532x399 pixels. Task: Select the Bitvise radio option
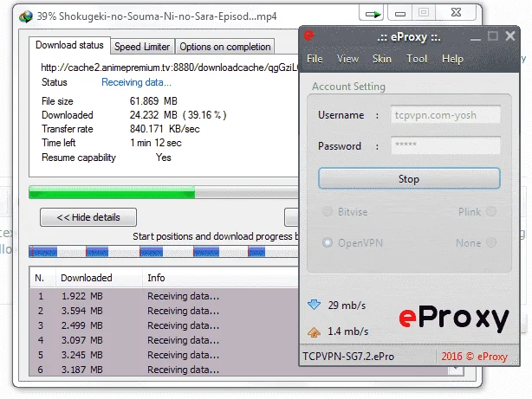pyautogui.click(x=328, y=211)
